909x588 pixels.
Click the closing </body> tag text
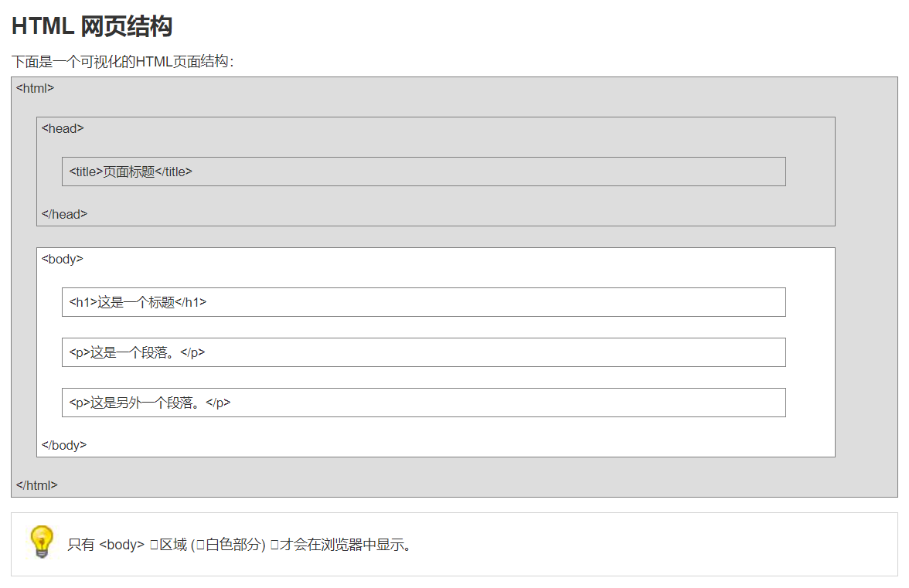click(x=63, y=445)
